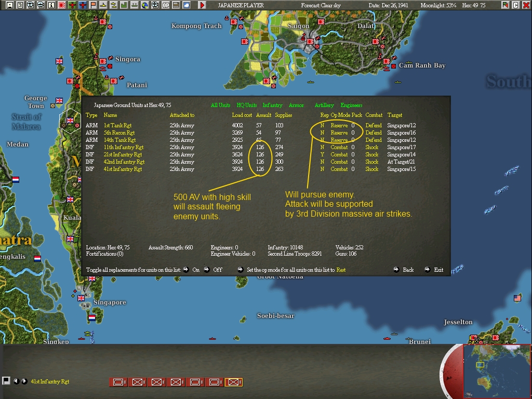
Task: Click the green base silhouette icon
Action: (124, 5)
